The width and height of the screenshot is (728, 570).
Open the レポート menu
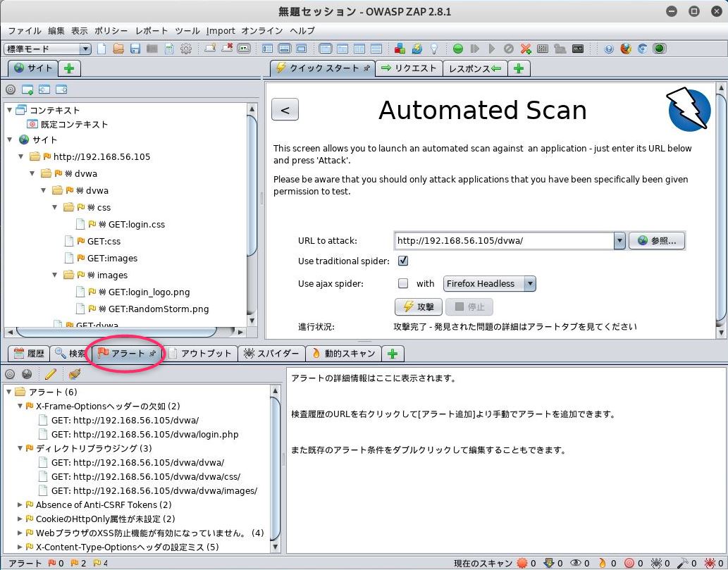[x=152, y=30]
